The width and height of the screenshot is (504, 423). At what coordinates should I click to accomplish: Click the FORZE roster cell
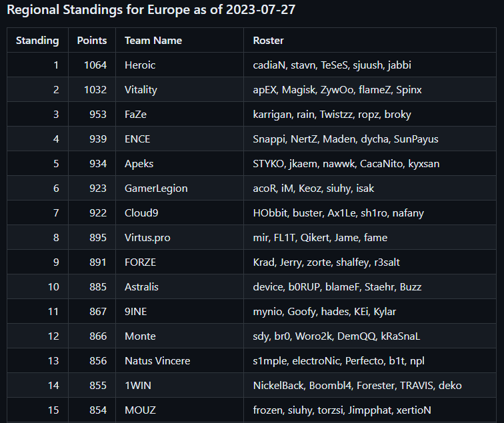click(x=370, y=262)
